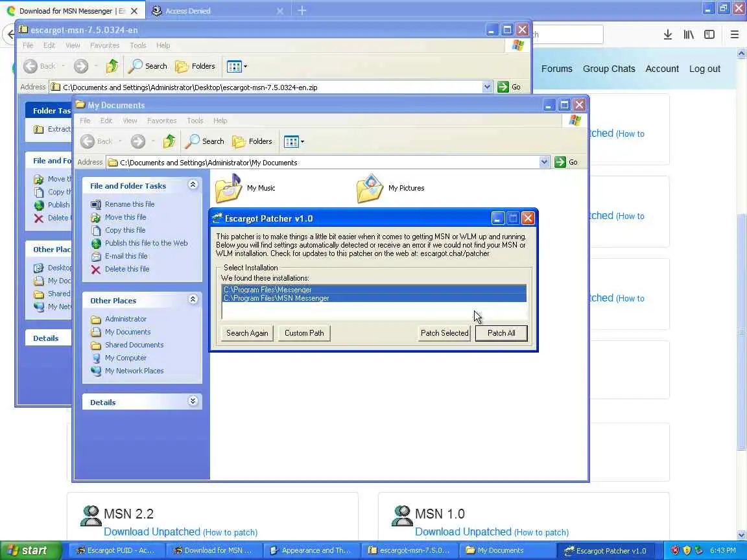747x560 pixels.
Task: Open File menu in My Documents window
Action: coord(85,121)
